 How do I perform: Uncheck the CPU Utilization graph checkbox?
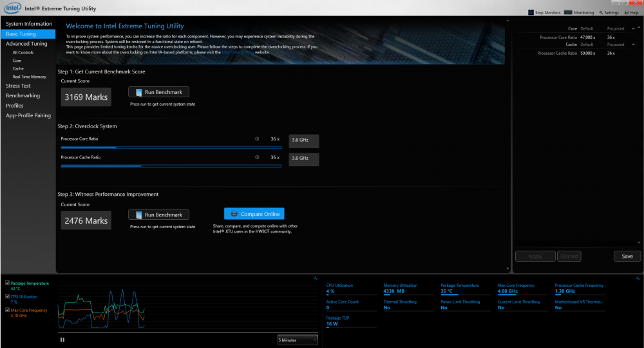7,296
